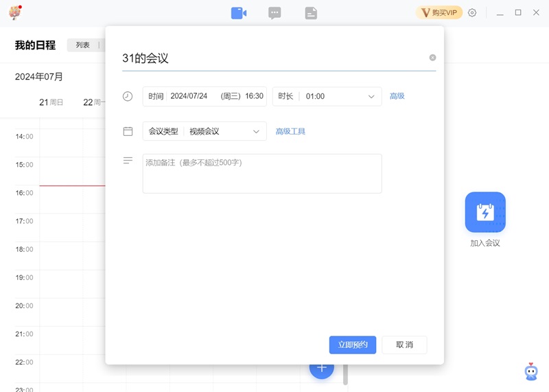Open the video meeting tab icon
549x392 pixels.
click(238, 13)
